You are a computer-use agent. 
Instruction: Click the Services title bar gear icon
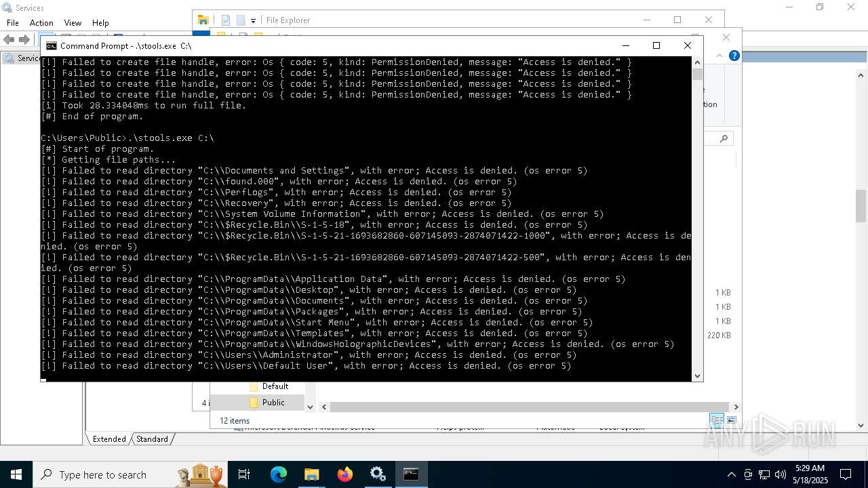[x=7, y=7]
